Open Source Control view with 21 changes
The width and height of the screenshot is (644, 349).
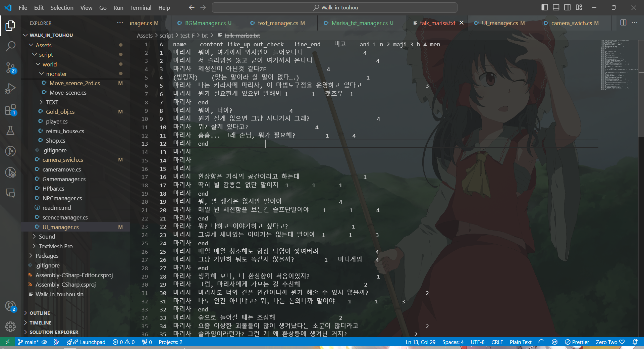pyautogui.click(x=10, y=67)
